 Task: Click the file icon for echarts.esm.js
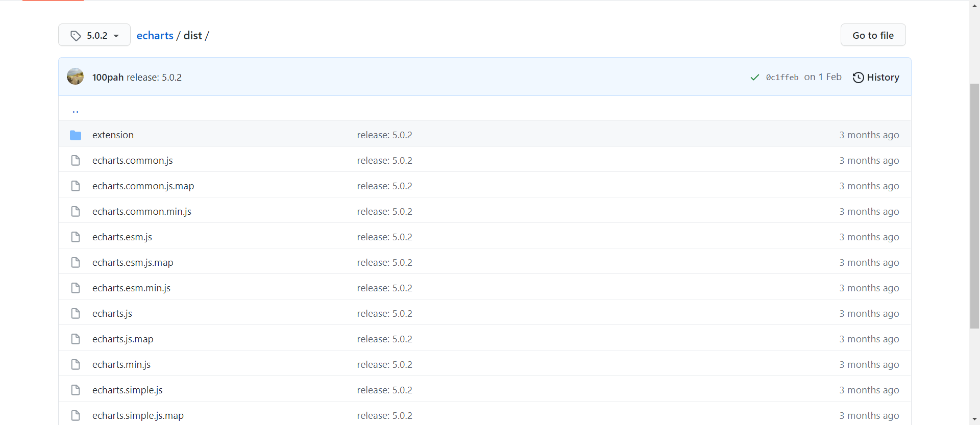76,237
